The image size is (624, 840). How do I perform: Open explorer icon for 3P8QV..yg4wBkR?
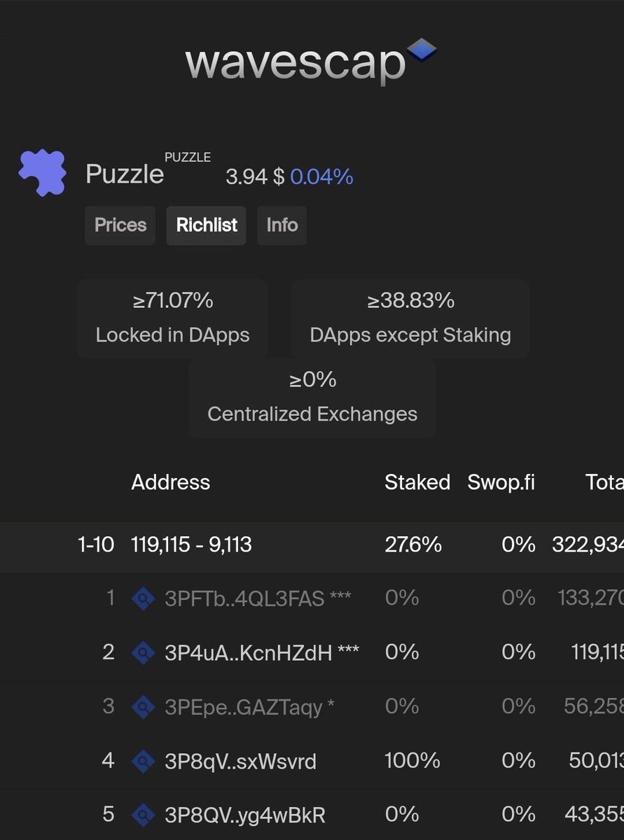point(144,814)
